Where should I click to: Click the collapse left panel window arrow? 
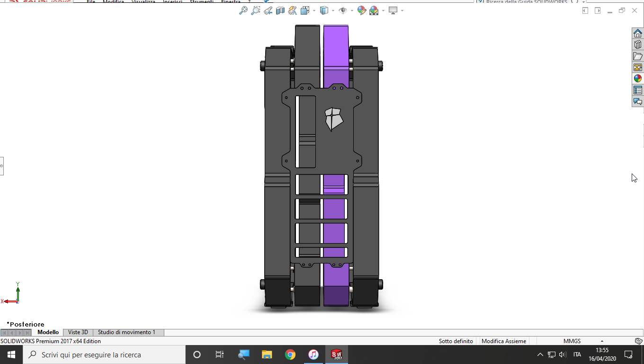tap(585, 10)
